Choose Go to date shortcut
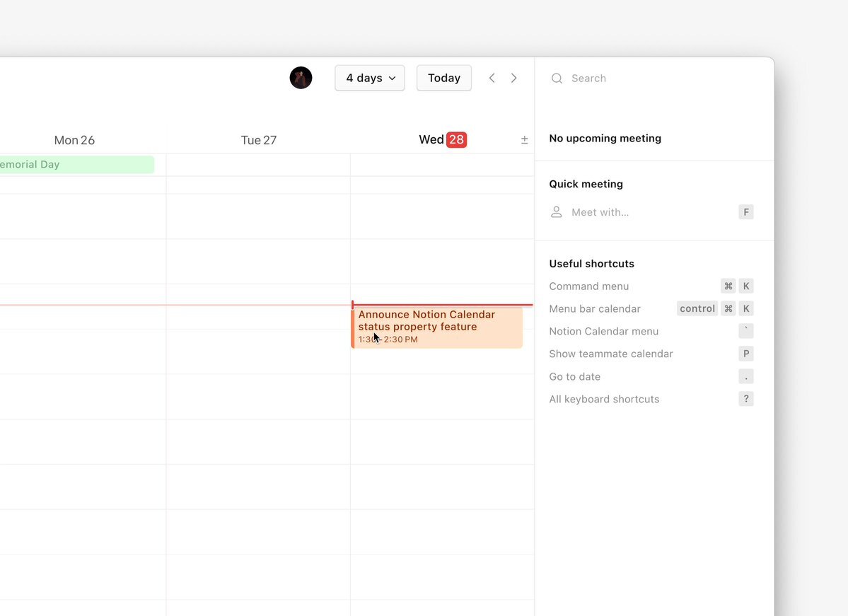The width and height of the screenshot is (848, 616). [651, 376]
